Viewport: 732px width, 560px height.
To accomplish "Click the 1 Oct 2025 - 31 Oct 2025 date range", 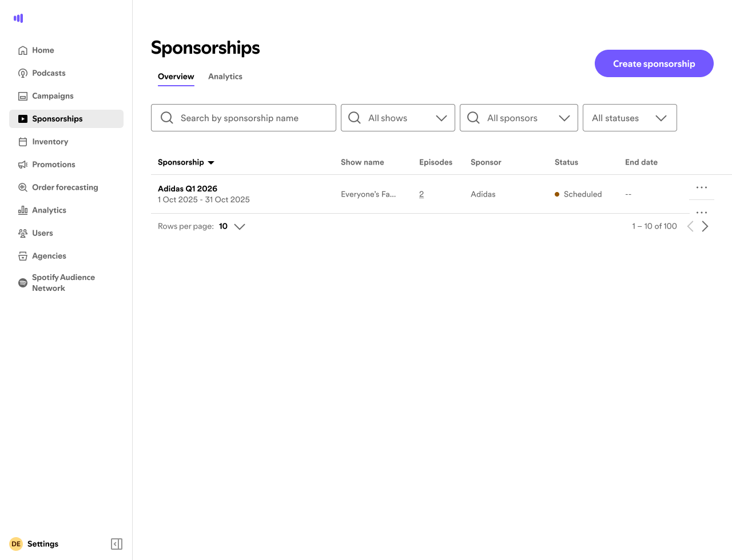I will (204, 199).
